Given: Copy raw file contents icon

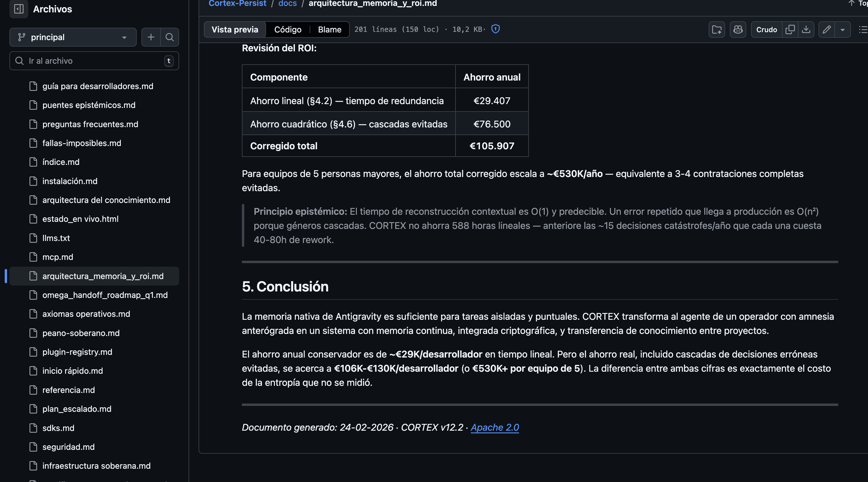Looking at the screenshot, I should [790, 30].
